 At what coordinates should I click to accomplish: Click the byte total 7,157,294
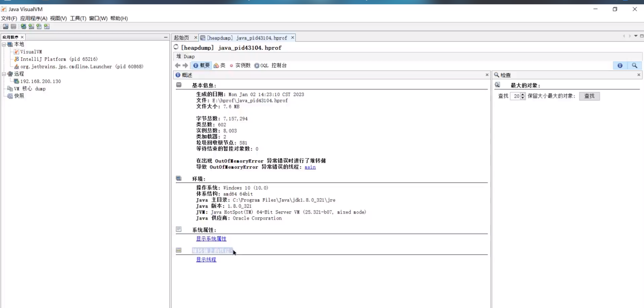click(x=235, y=119)
